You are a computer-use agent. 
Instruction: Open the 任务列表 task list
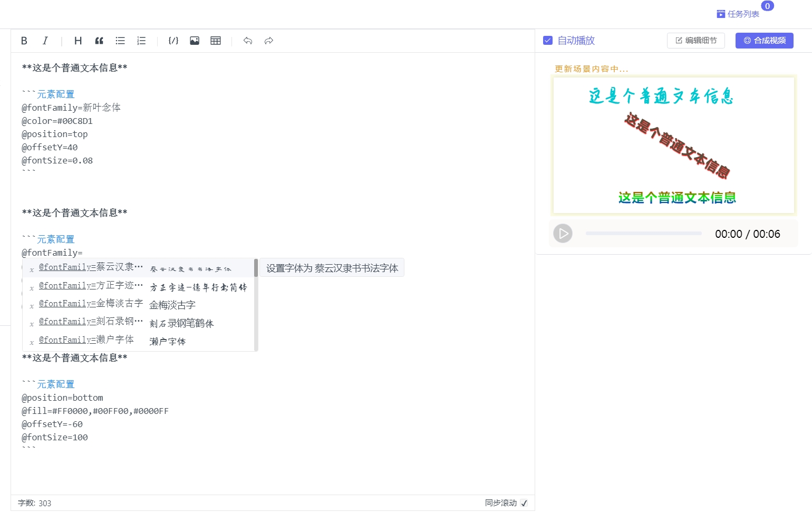[x=738, y=14]
